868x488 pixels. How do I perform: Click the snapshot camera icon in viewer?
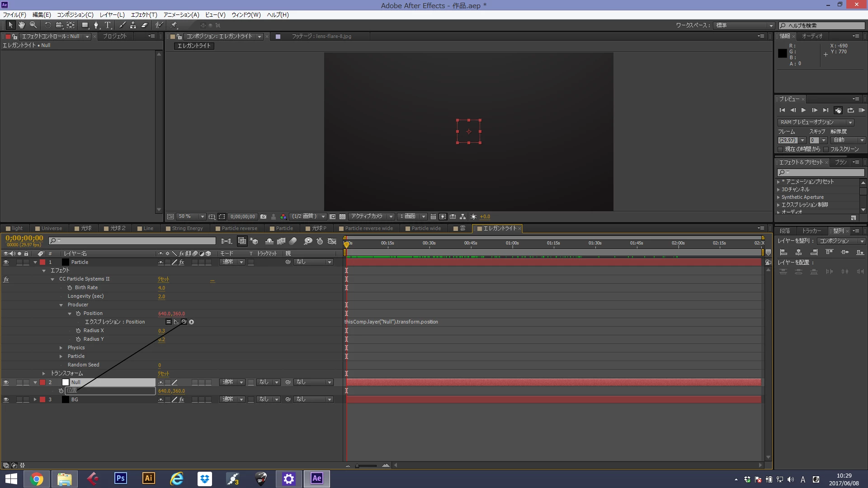264,216
